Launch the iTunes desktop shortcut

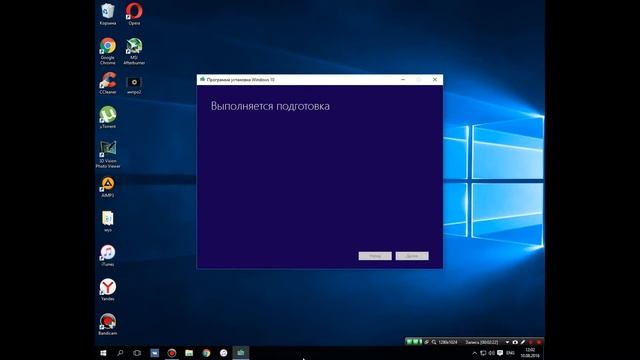coord(108,256)
